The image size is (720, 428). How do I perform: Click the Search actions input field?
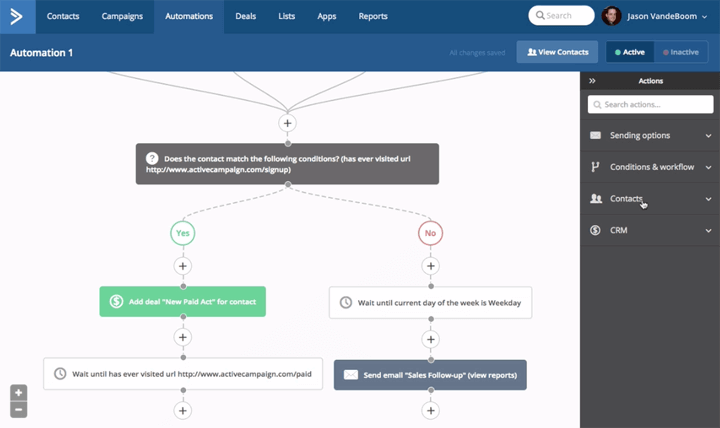[650, 104]
